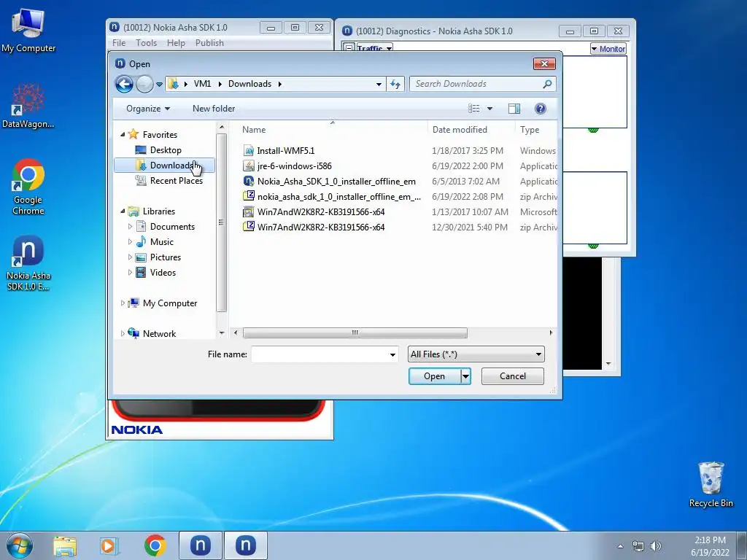
Task: Collapse the Libraries tree group
Action: pos(123,211)
